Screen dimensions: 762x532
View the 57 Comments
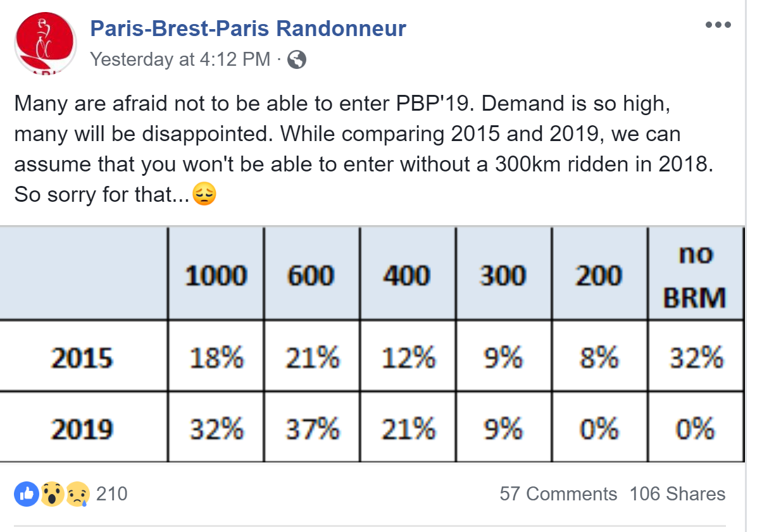(x=558, y=494)
